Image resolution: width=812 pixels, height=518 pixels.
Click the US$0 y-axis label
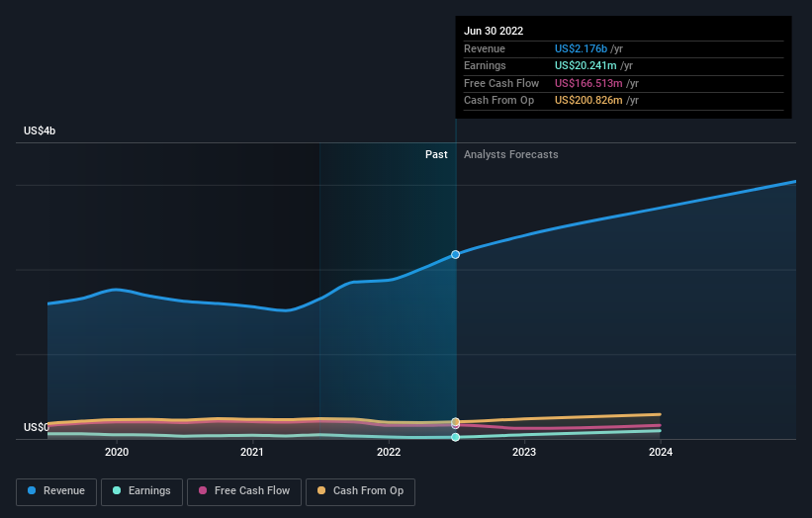[x=37, y=427]
